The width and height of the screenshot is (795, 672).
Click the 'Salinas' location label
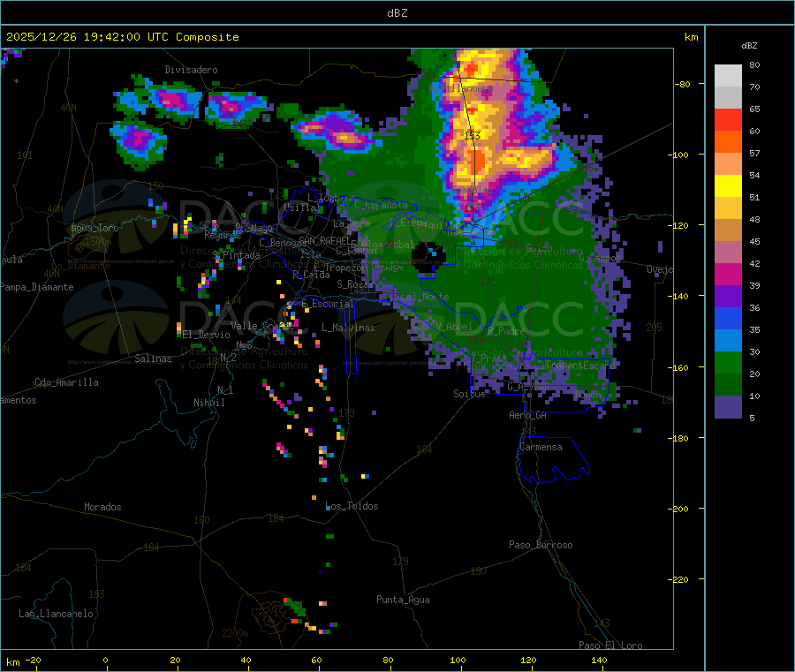[153, 359]
